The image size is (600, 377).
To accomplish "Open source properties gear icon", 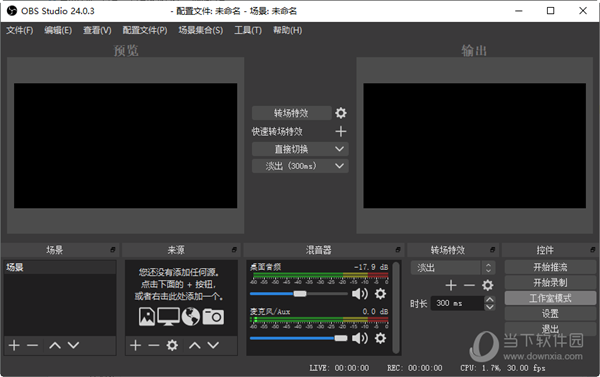I will [x=172, y=345].
